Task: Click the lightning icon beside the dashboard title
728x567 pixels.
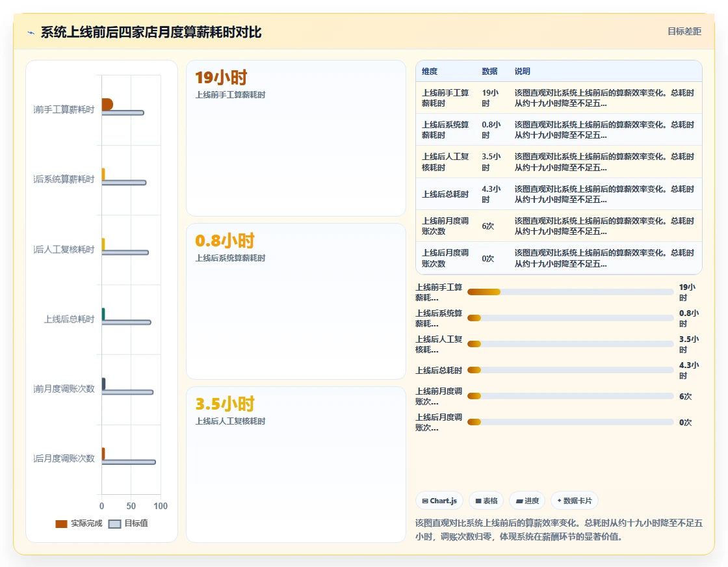Action: pyautogui.click(x=31, y=33)
